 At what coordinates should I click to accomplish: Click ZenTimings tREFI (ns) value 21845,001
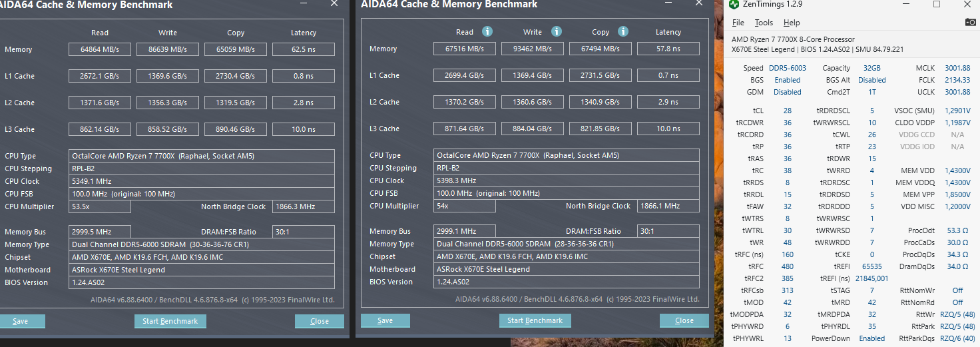click(871, 278)
